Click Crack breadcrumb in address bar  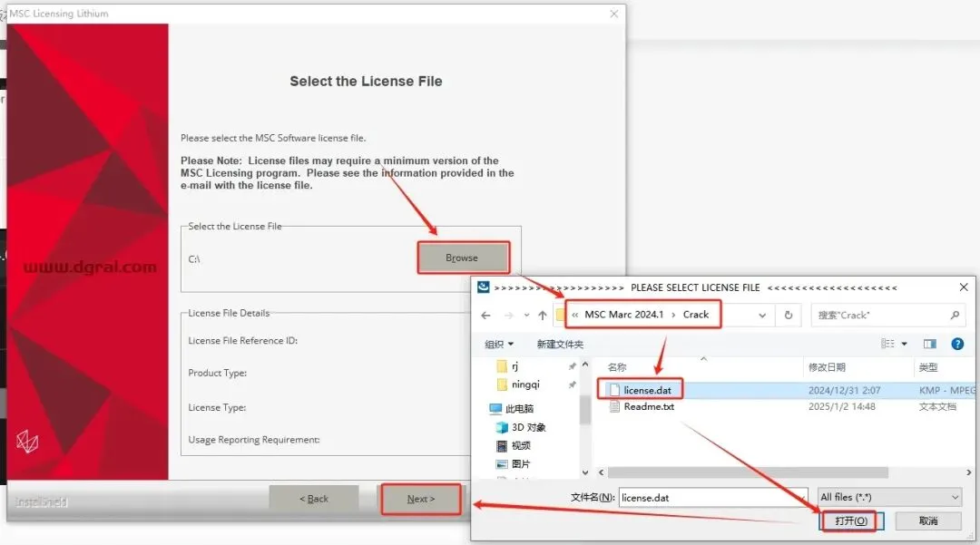coord(696,315)
